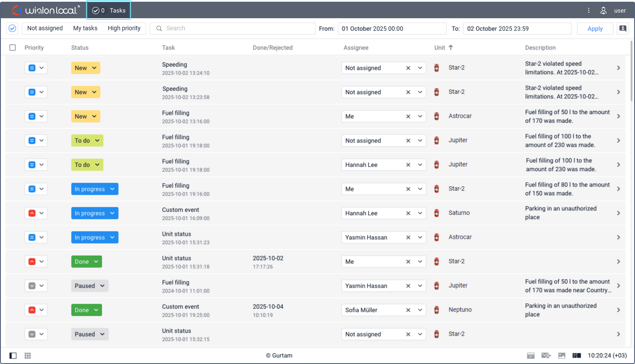This screenshot has height=364, width=635.
Task: Switch to the Tasks tab
Action: (109, 10)
